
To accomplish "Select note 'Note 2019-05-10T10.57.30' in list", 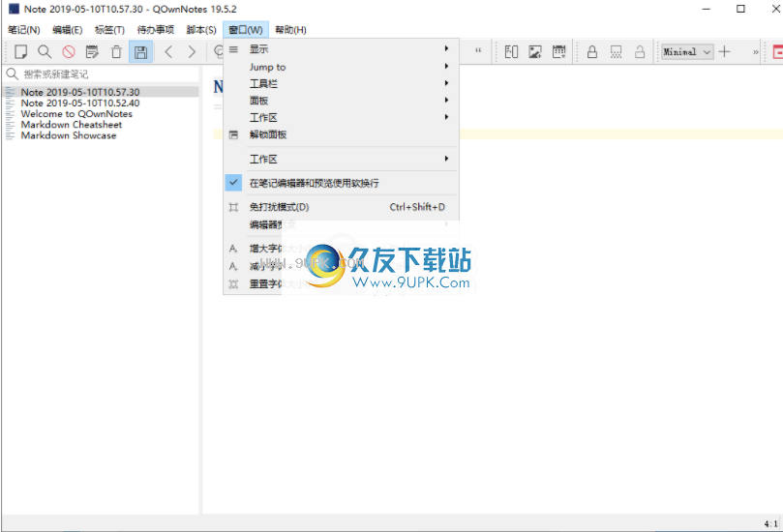I will (x=101, y=92).
